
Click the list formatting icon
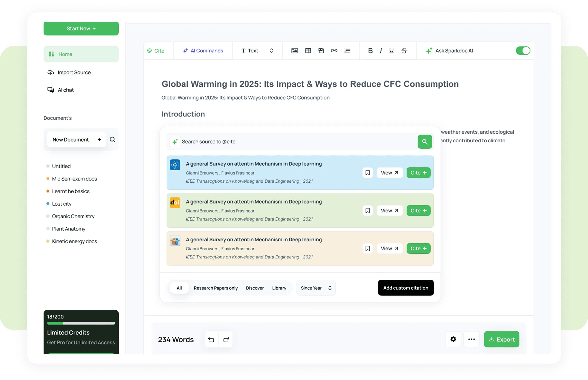tap(347, 51)
